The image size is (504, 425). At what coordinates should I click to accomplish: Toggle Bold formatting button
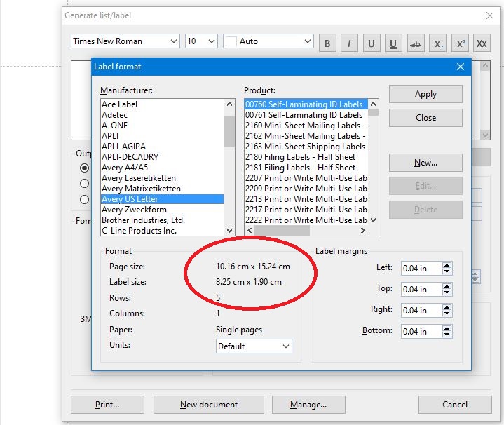click(327, 43)
